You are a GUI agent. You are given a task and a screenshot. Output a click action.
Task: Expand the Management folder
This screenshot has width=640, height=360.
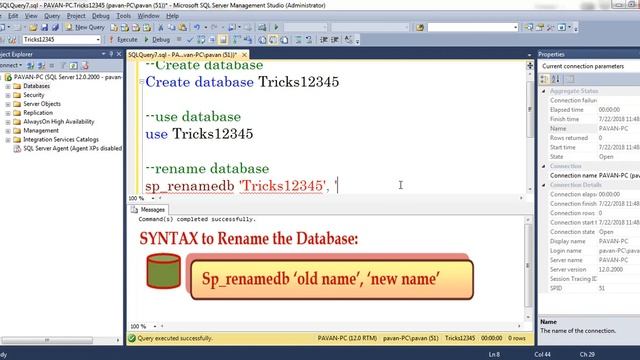tap(8, 131)
